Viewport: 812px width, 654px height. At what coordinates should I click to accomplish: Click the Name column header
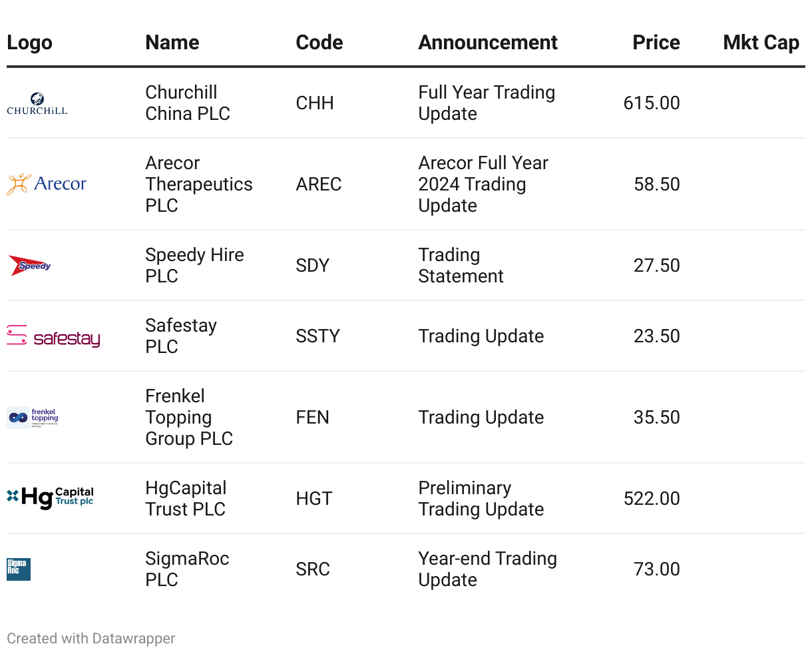tap(172, 43)
